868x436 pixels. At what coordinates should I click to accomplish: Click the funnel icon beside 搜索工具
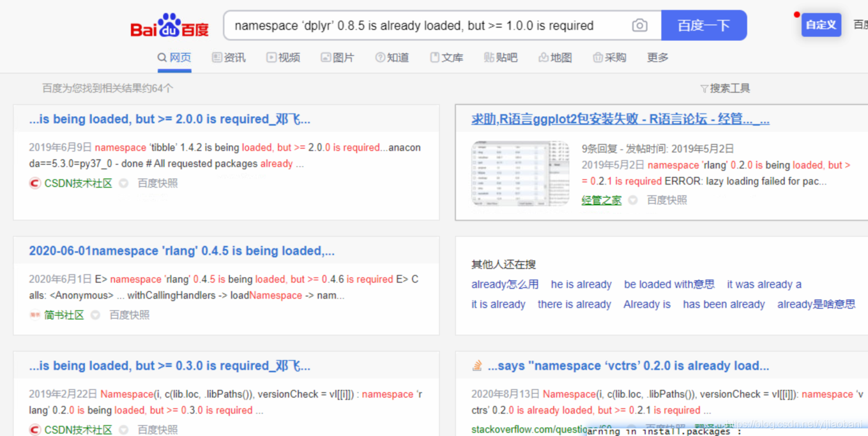pyautogui.click(x=704, y=89)
